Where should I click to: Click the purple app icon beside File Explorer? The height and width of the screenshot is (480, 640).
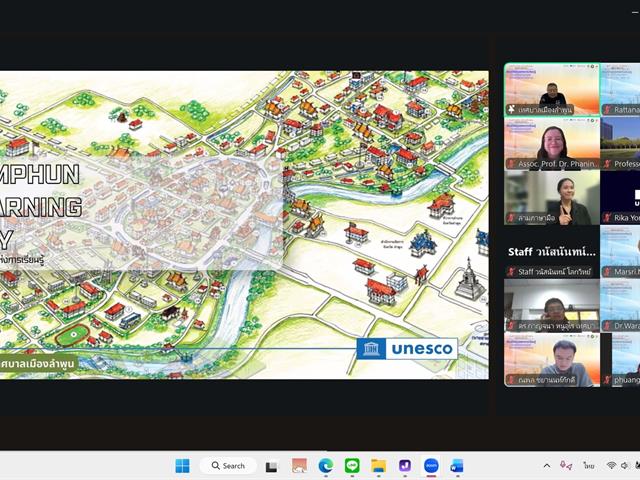404,465
